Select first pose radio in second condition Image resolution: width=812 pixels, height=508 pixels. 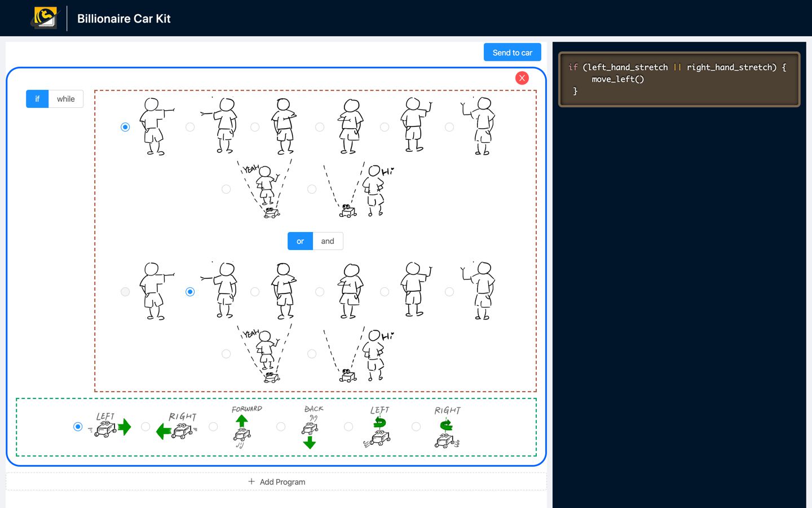tap(125, 292)
